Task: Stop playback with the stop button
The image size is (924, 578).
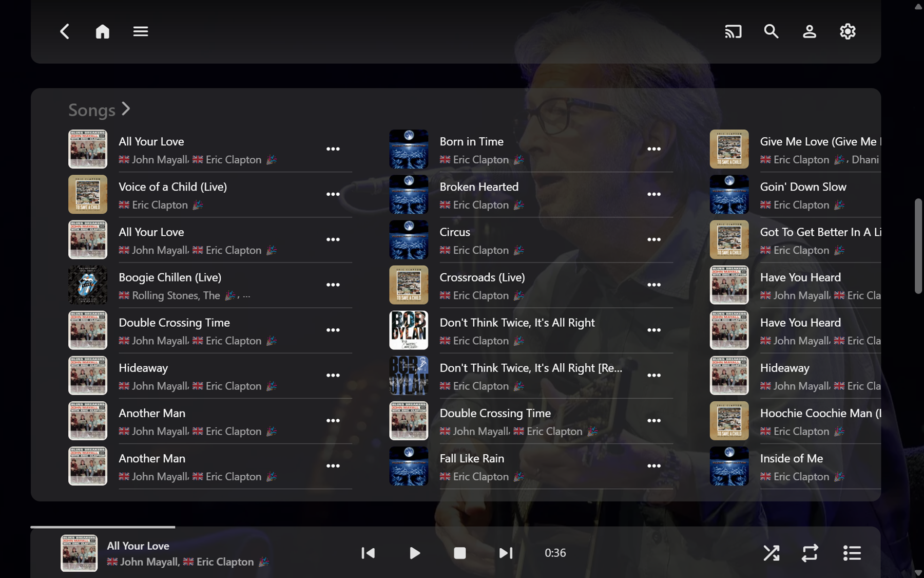Action: coord(460,553)
